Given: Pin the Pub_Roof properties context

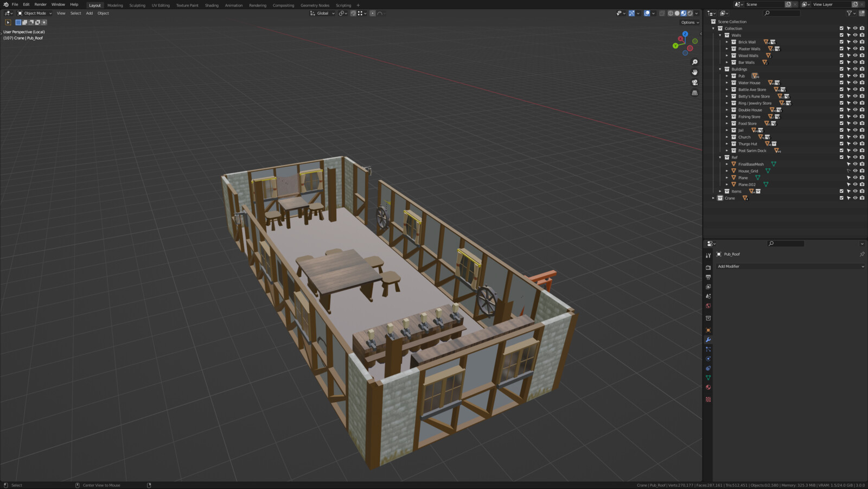Looking at the screenshot, I should pos(862,254).
